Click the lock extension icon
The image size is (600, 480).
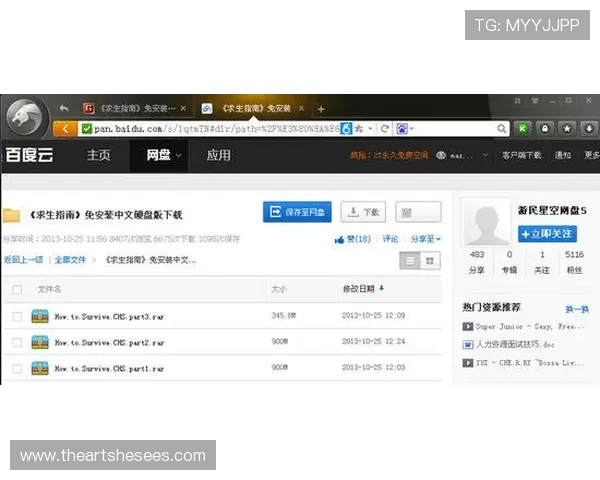coord(545,129)
